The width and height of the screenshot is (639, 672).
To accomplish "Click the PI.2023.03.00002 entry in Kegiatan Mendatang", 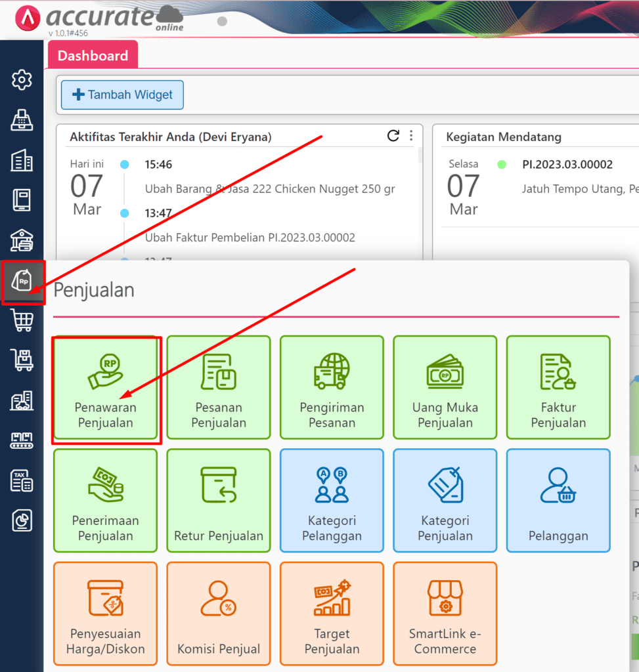I will coord(567,164).
